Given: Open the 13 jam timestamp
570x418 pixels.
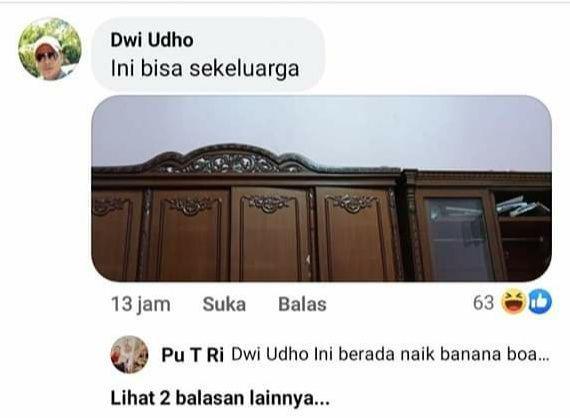Looking at the screenshot, I should click(x=141, y=304).
